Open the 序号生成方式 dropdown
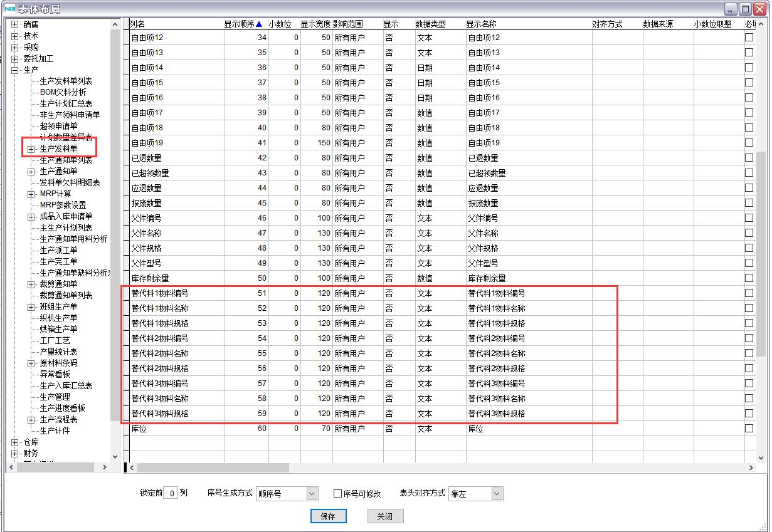Image resolution: width=772 pixels, height=532 pixels. coord(312,494)
